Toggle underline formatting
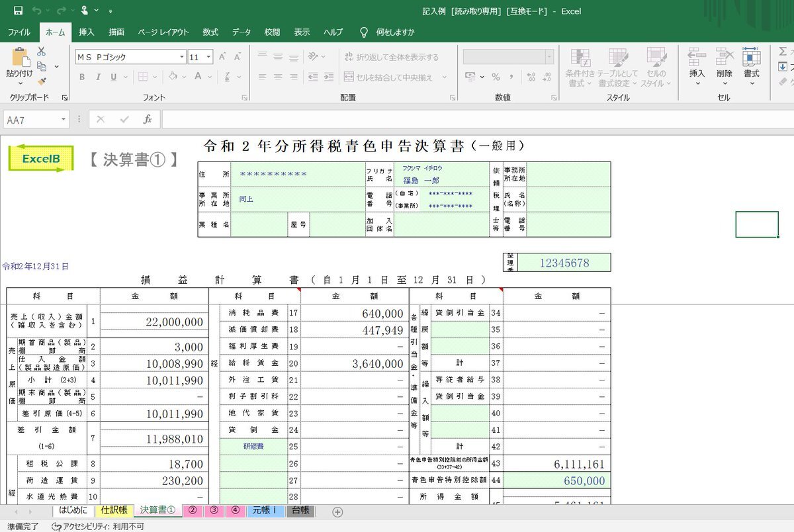Screen dimensions: 794x532 114,77
